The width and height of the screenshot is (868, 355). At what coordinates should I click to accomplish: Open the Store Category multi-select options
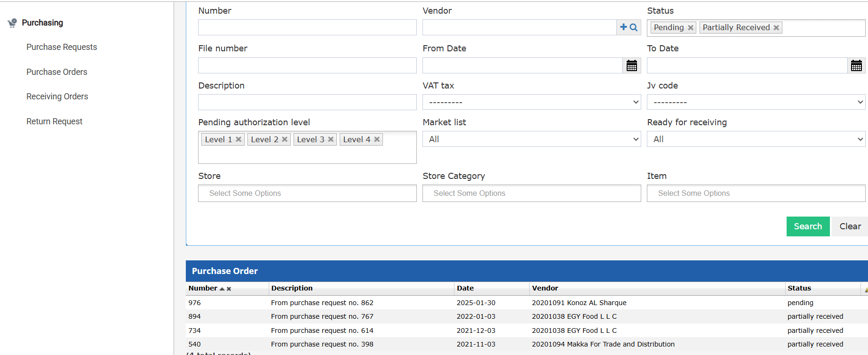[x=532, y=193]
